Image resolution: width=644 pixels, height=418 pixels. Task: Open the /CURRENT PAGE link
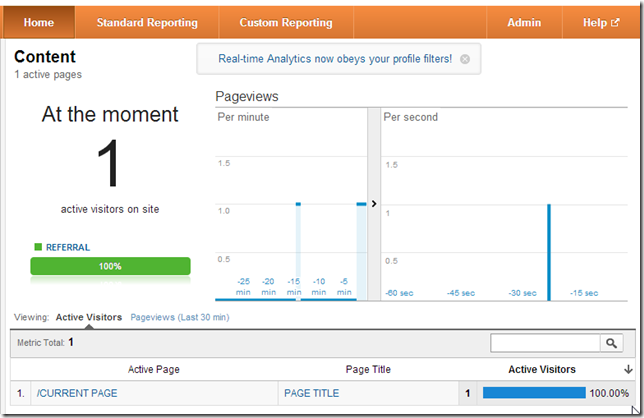pyautogui.click(x=75, y=393)
